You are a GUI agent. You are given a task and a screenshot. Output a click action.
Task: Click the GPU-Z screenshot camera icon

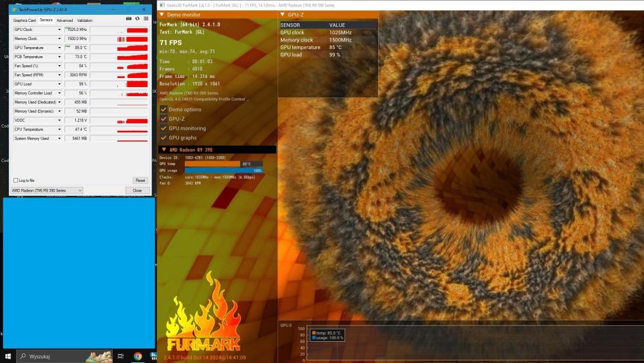[129, 19]
